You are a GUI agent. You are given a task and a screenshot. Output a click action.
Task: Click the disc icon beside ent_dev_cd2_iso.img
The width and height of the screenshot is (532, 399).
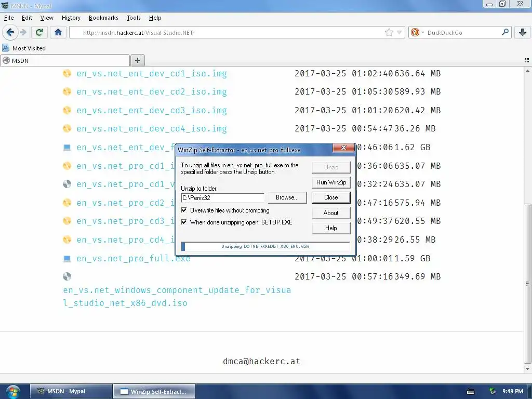pyautogui.click(x=67, y=91)
